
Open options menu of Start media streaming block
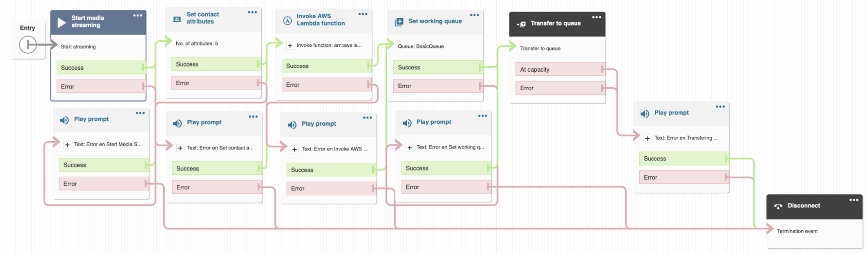pyautogui.click(x=138, y=16)
